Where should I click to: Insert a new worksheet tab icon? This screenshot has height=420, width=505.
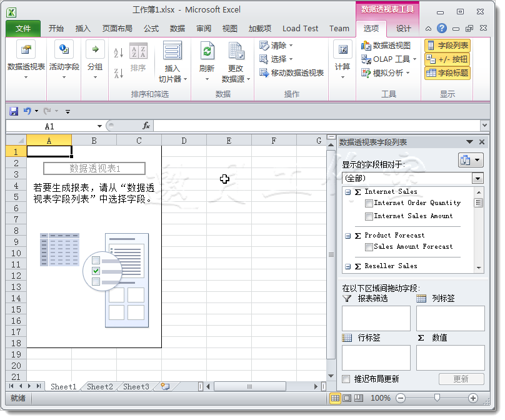[x=165, y=386]
